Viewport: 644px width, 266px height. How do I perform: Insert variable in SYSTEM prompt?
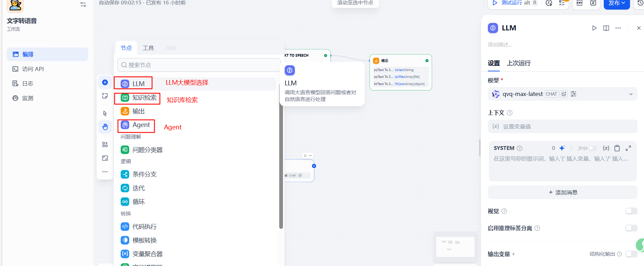(x=606, y=148)
